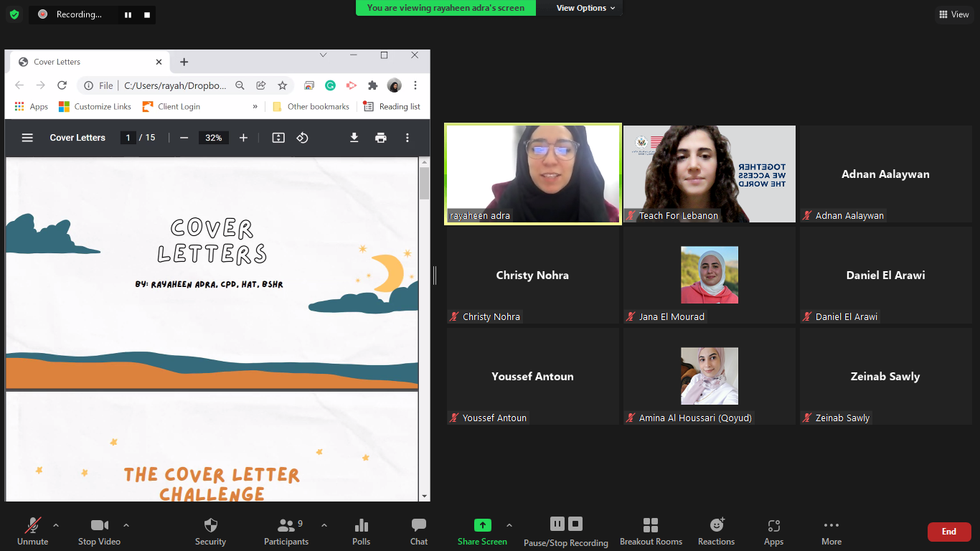The image size is (980, 551).
Task: Select Adnan Aalaywan's participant tile
Action: click(x=886, y=174)
